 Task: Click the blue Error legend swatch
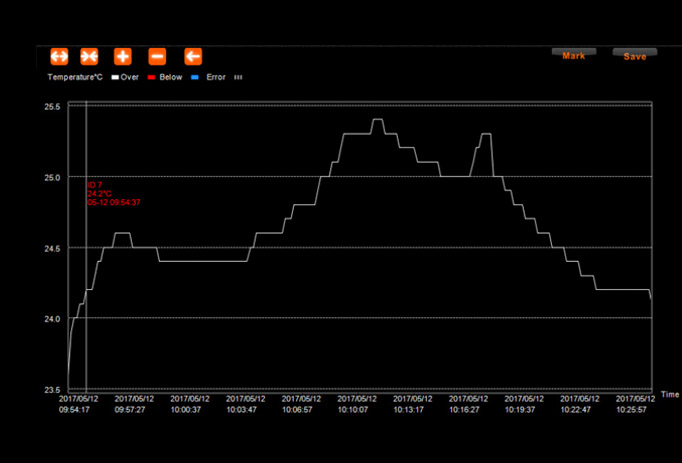(x=195, y=76)
